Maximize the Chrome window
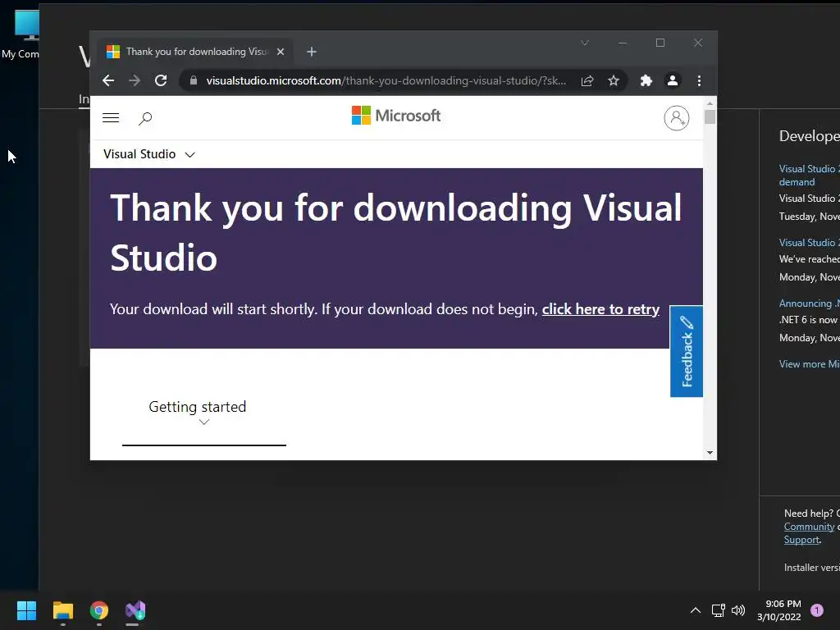 click(x=660, y=43)
